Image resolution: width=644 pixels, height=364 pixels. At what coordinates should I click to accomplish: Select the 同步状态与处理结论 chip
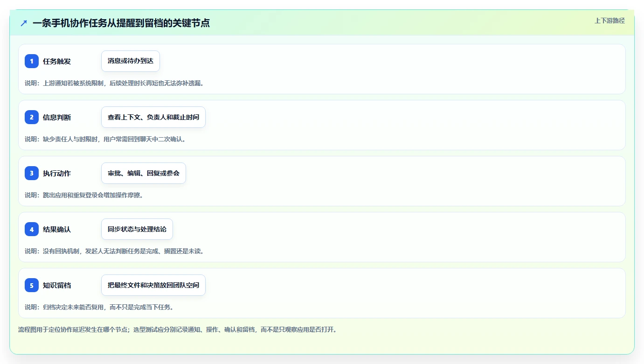[137, 229]
